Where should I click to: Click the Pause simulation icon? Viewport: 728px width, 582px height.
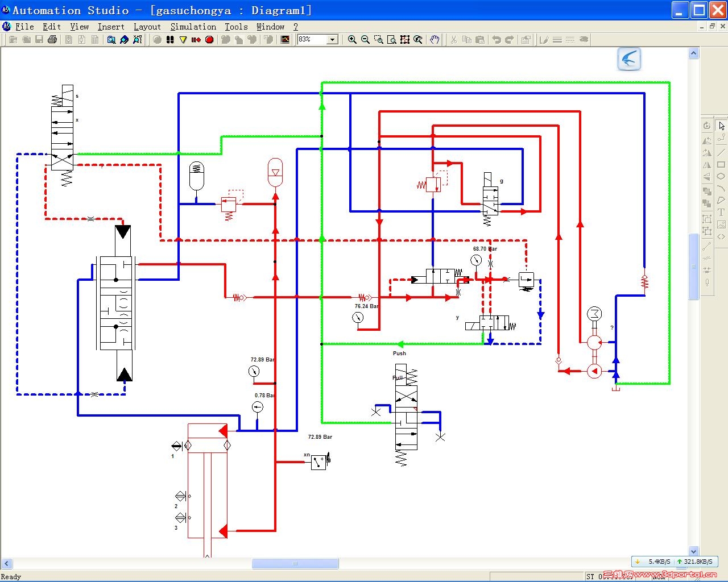pos(169,39)
